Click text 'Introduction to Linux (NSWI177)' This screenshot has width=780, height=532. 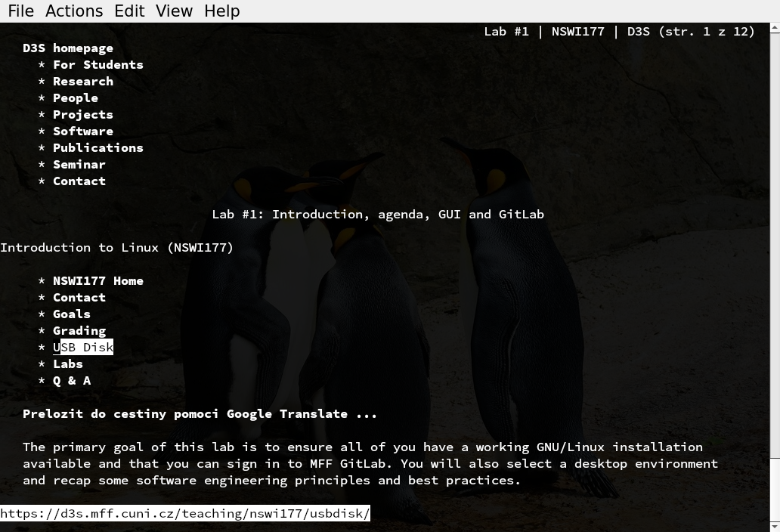[x=116, y=248]
